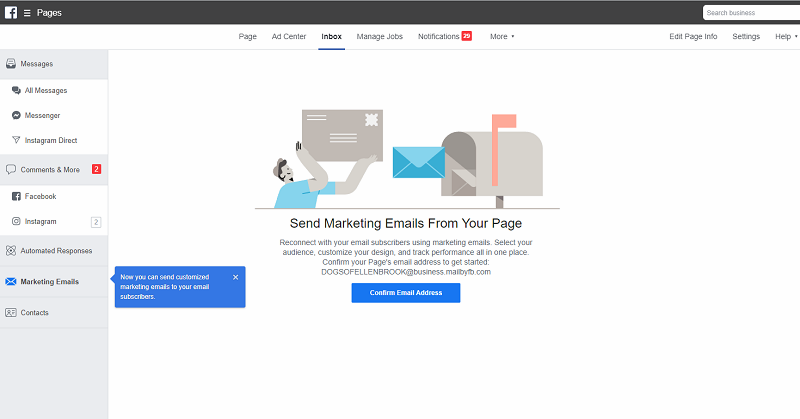Click the Automated Responses atom icon

[11, 251]
